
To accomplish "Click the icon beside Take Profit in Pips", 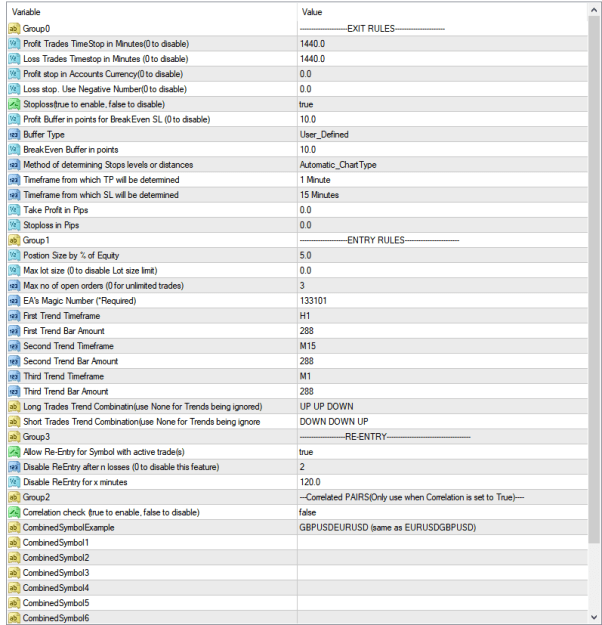I will click(14, 210).
